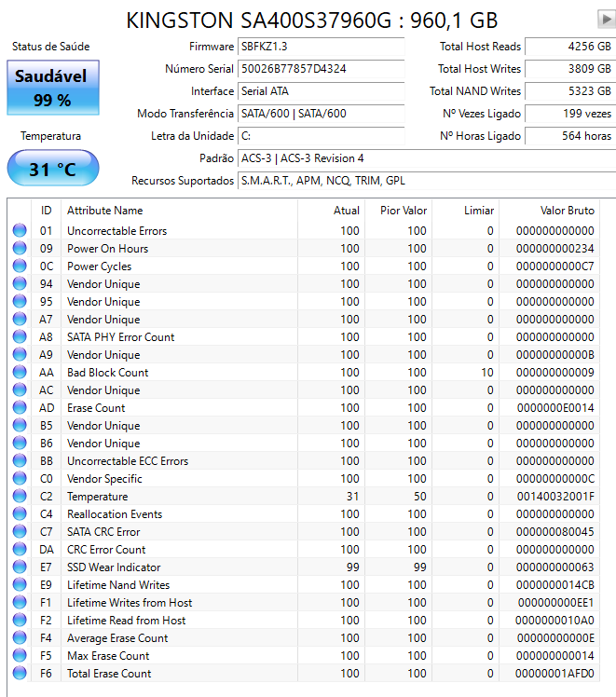
Task: Click the Vendor Unique name in row B6
Action: tap(103, 444)
